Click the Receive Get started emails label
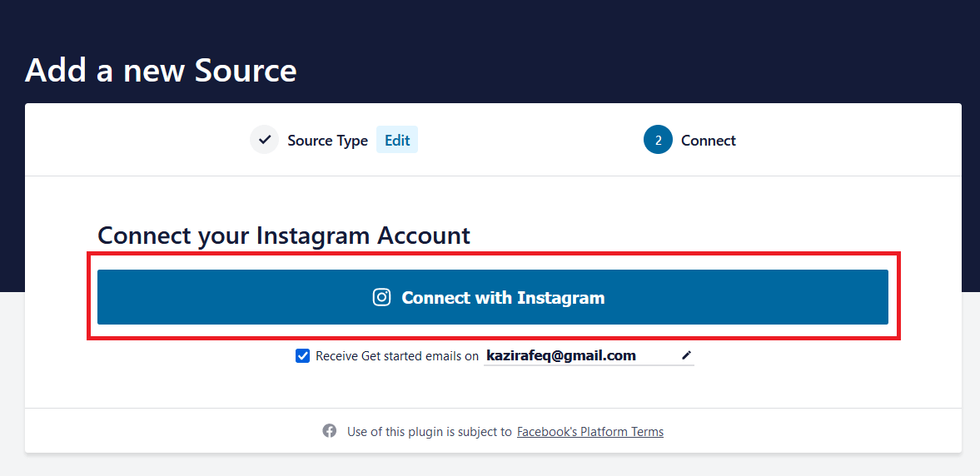 pos(397,356)
